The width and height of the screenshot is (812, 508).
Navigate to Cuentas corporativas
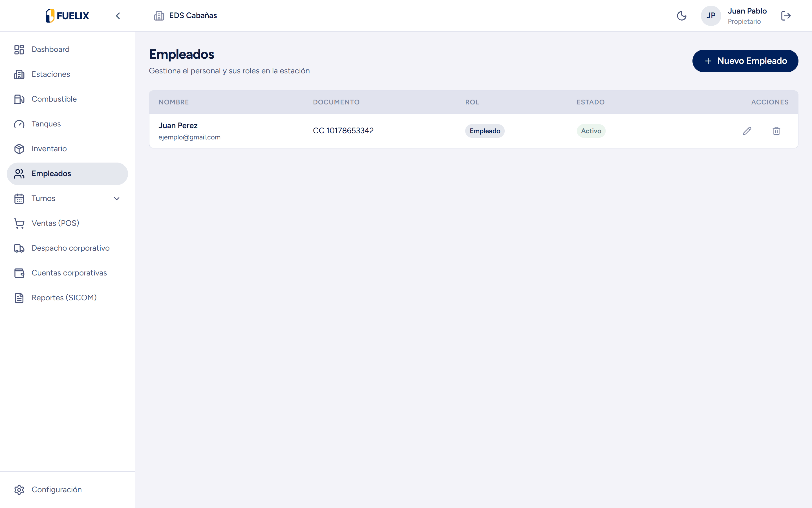67,273
